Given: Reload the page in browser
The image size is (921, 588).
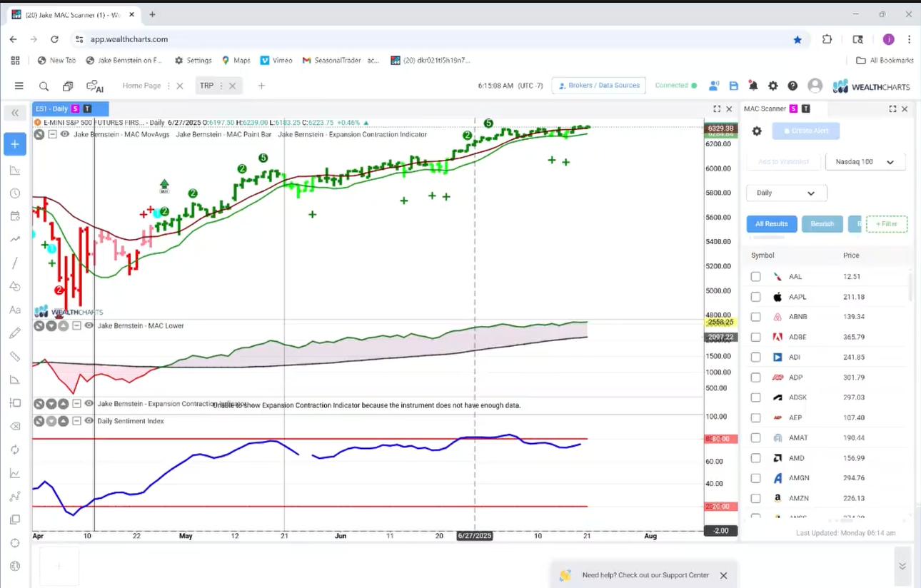Looking at the screenshot, I should click(54, 39).
